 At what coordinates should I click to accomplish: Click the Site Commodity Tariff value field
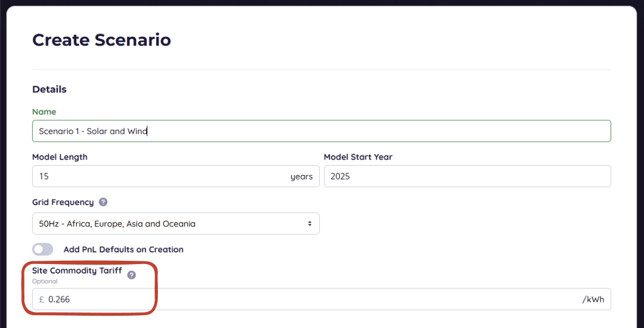[311, 299]
